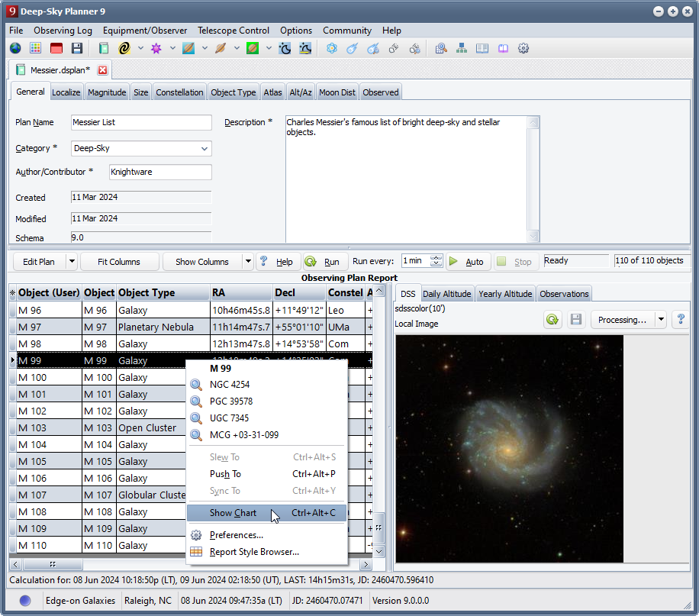Viewport: 699px width, 616px height.
Task: Click the purple starburst toolbar icon
Action: 156,48
